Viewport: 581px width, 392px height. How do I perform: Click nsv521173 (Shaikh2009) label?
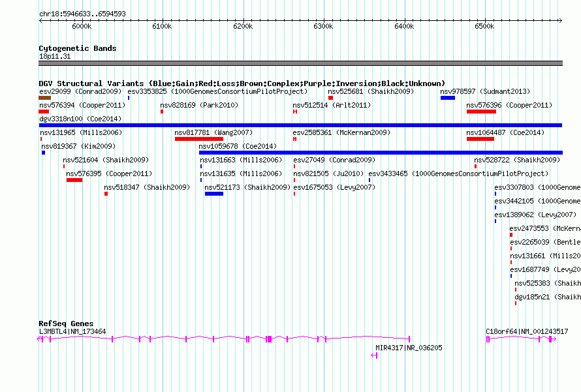(x=247, y=187)
